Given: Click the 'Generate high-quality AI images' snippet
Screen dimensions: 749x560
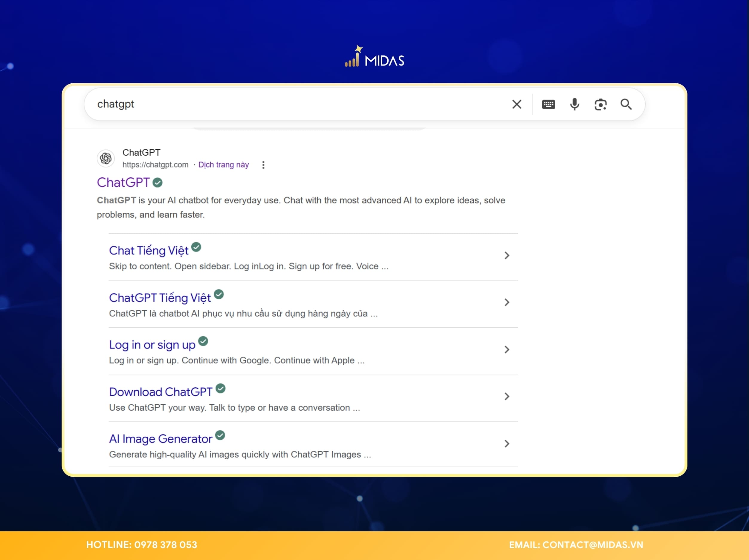Looking at the screenshot, I should pyautogui.click(x=240, y=455).
